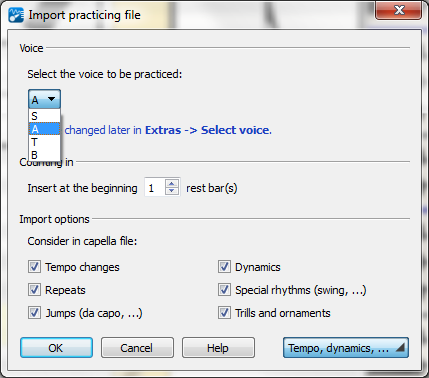Increase rest bars with the up arrow

pyautogui.click(x=172, y=184)
